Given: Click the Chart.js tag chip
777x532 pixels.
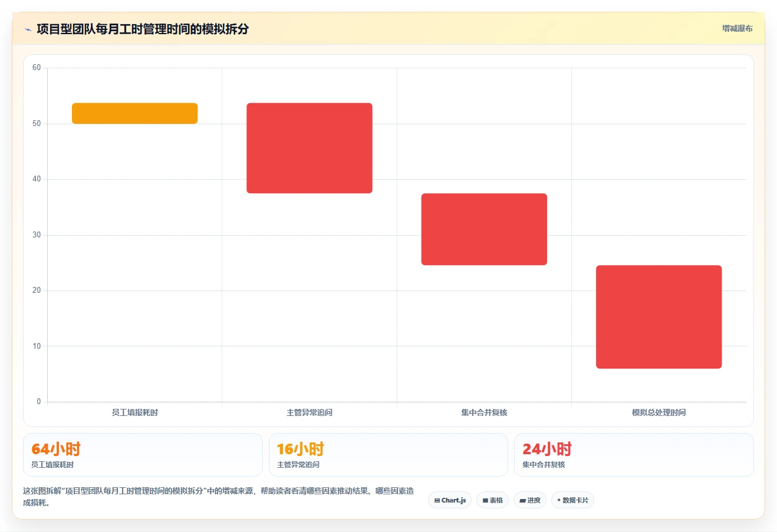Looking at the screenshot, I should (450, 500).
